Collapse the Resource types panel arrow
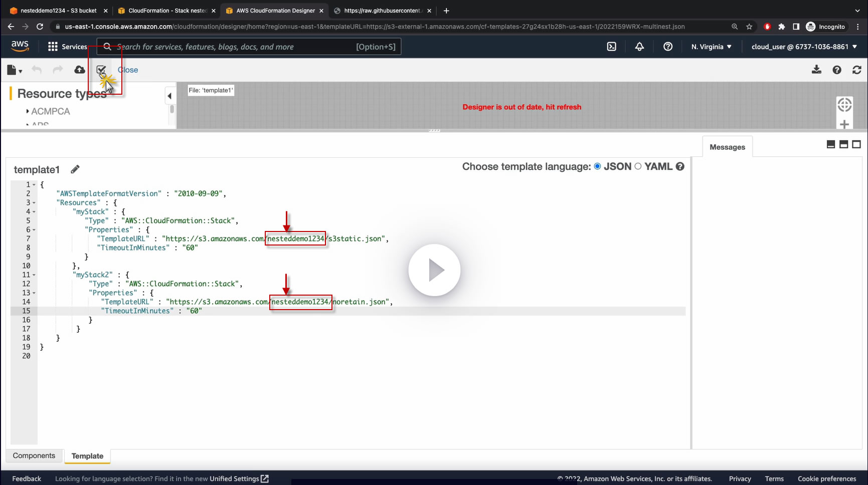868x485 pixels. pyautogui.click(x=169, y=96)
